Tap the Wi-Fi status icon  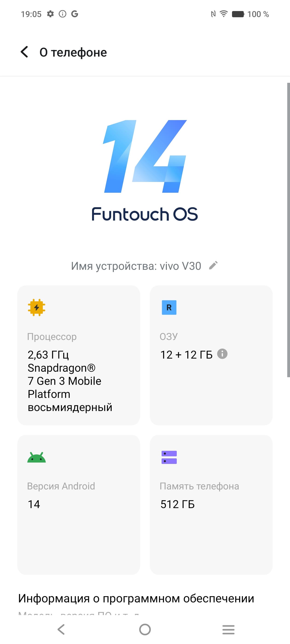coord(223,14)
